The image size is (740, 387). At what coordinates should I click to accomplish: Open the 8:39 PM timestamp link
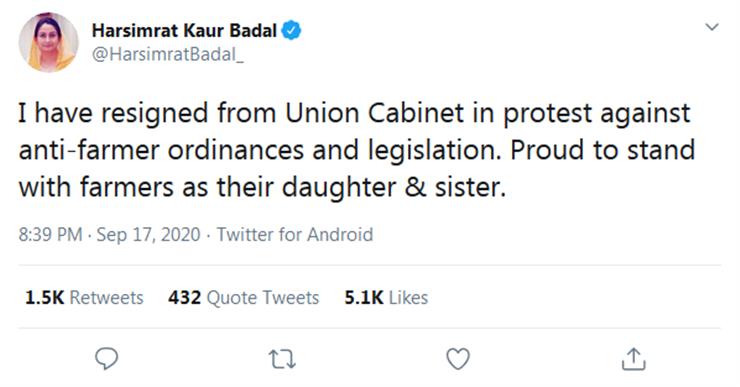point(50,235)
